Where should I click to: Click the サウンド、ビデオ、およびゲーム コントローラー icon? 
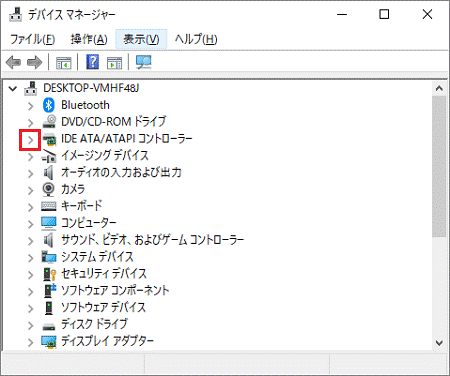49,240
